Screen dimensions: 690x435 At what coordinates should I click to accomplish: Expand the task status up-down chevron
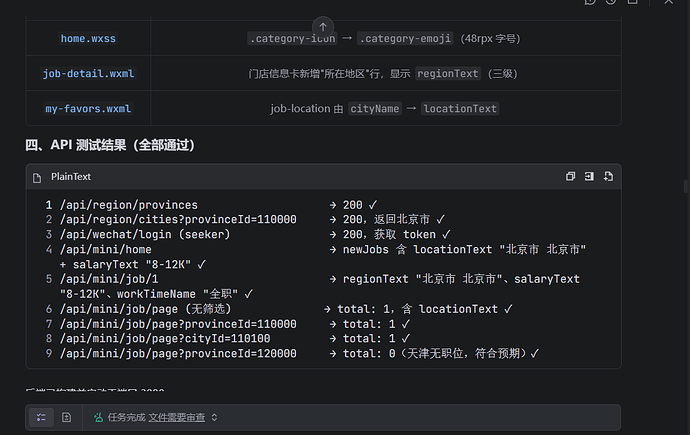pos(214,417)
